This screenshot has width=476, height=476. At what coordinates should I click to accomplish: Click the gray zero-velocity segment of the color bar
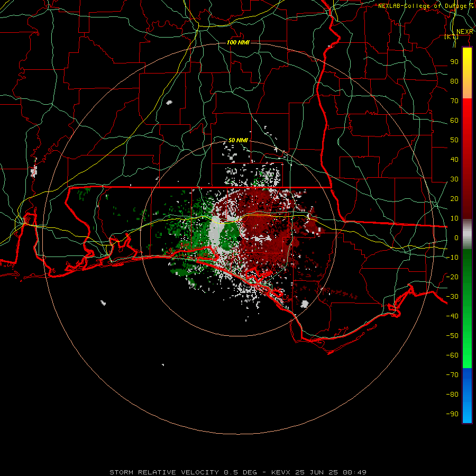click(x=467, y=234)
